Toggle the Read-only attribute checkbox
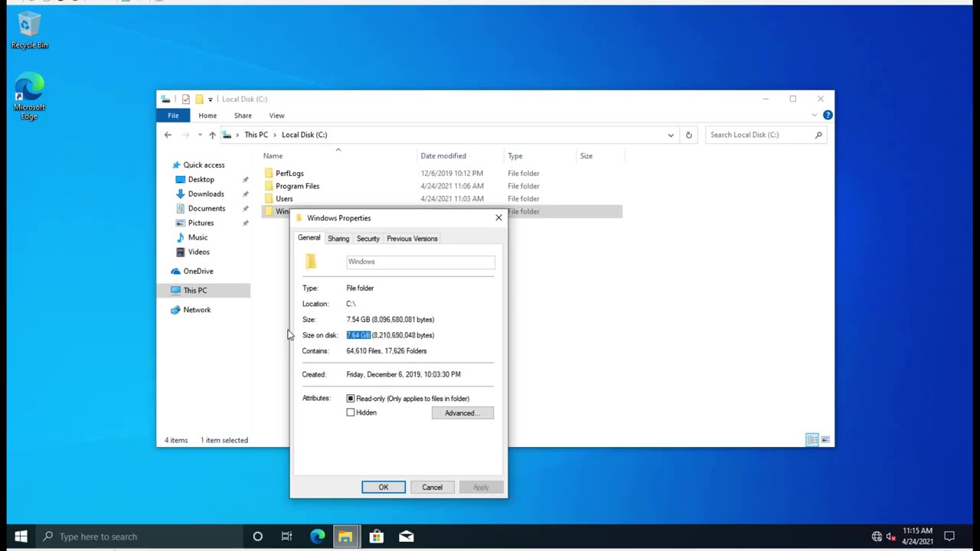The height and width of the screenshot is (551, 980). [x=351, y=399]
